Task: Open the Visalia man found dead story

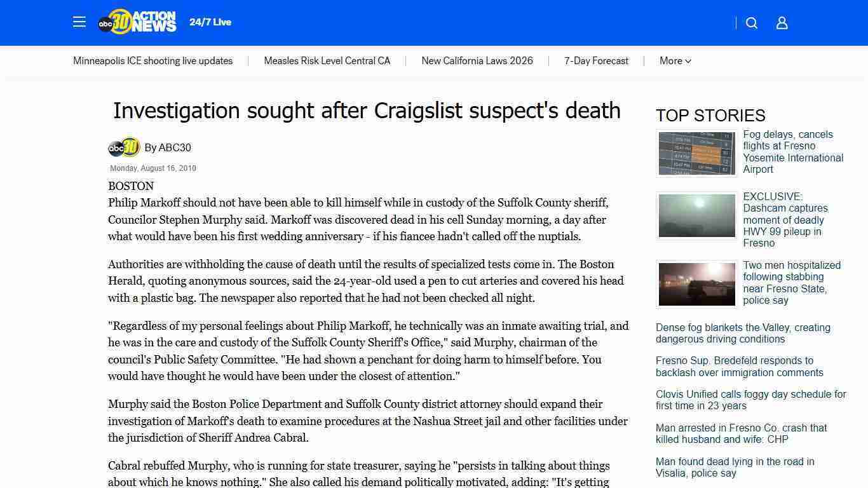Action: coord(735,467)
